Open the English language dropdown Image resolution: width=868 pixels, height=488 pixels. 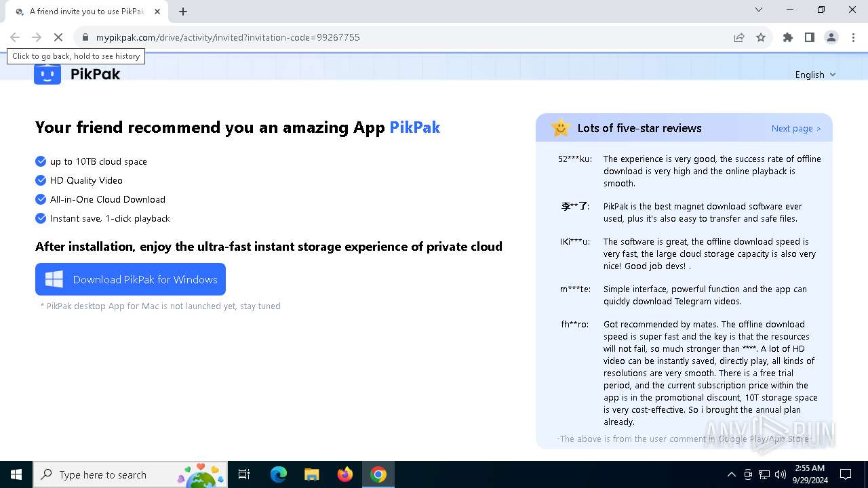pos(815,75)
